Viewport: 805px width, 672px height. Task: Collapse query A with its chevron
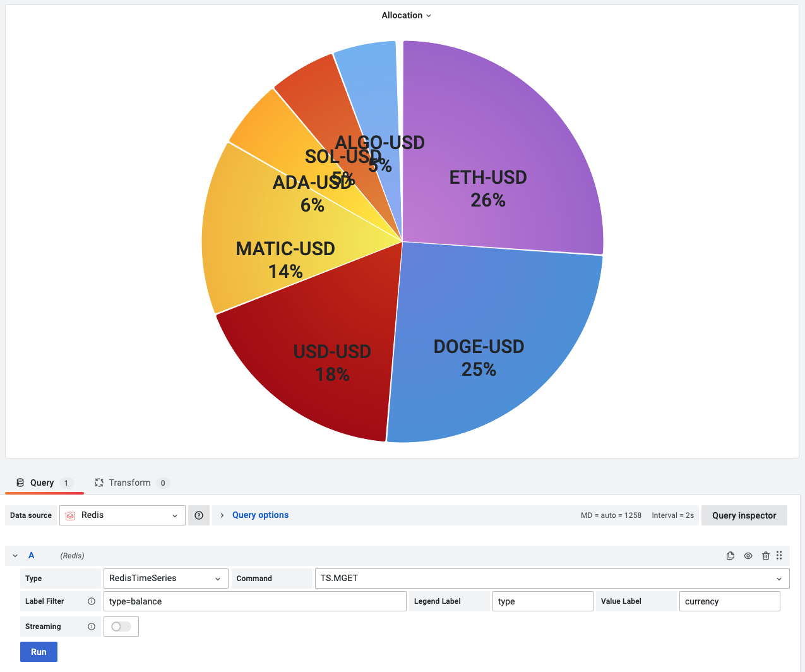(x=15, y=555)
